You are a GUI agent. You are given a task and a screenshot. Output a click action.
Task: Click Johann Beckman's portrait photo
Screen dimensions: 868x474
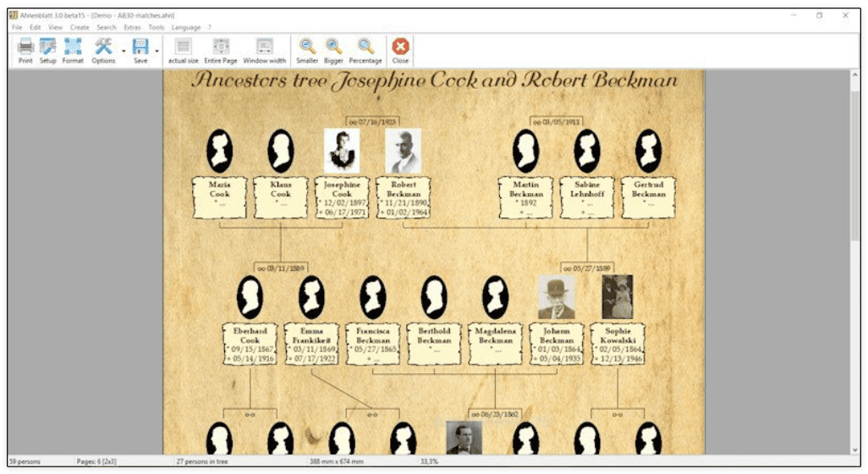click(x=557, y=297)
